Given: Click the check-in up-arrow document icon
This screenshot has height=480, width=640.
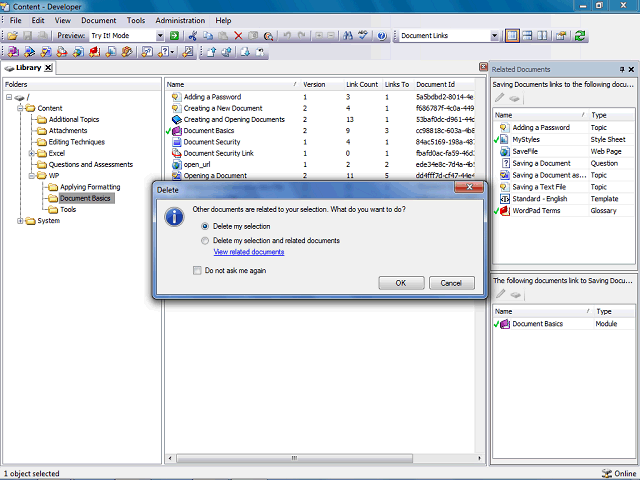Looking at the screenshot, I should coord(211,52).
